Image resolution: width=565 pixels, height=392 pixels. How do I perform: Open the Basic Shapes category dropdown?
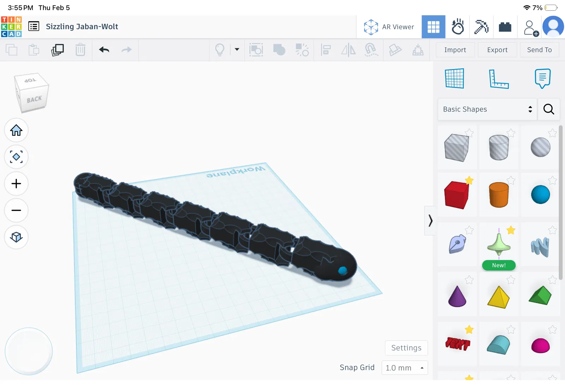(487, 109)
